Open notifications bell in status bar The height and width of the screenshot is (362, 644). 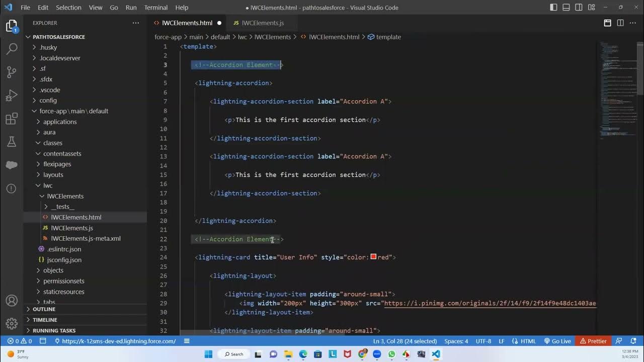click(x=632, y=341)
